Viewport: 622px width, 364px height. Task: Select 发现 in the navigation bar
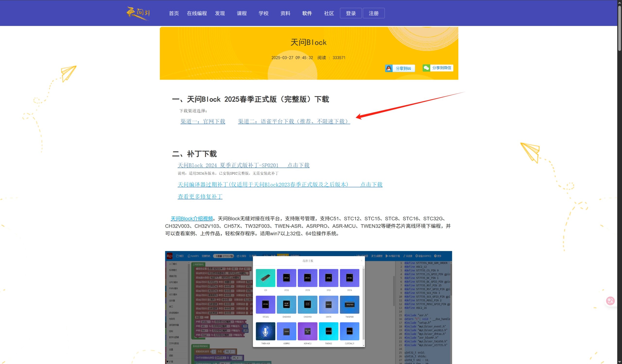click(220, 13)
